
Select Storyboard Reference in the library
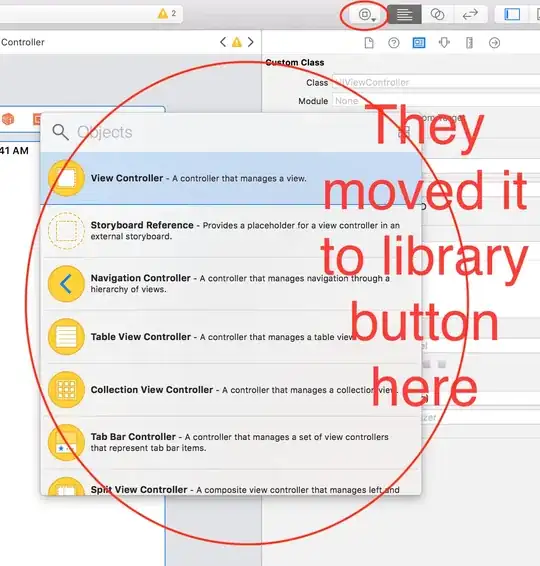(x=231, y=231)
